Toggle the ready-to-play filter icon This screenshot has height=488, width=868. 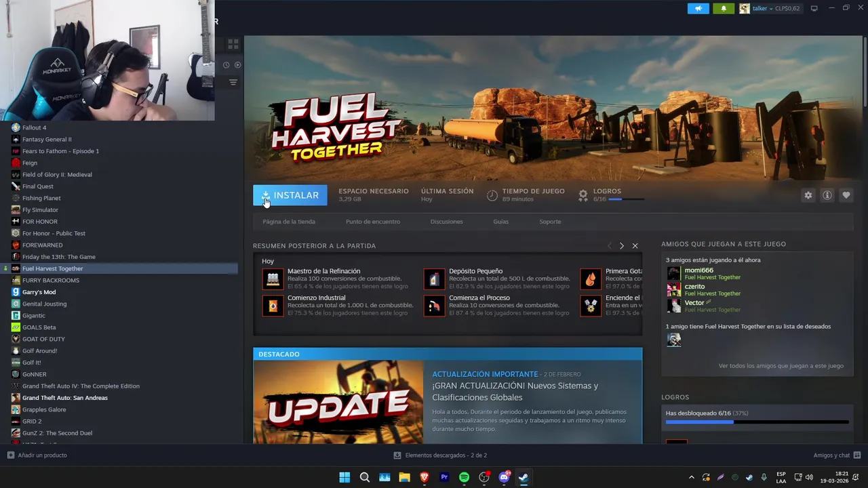pyautogui.click(x=237, y=65)
